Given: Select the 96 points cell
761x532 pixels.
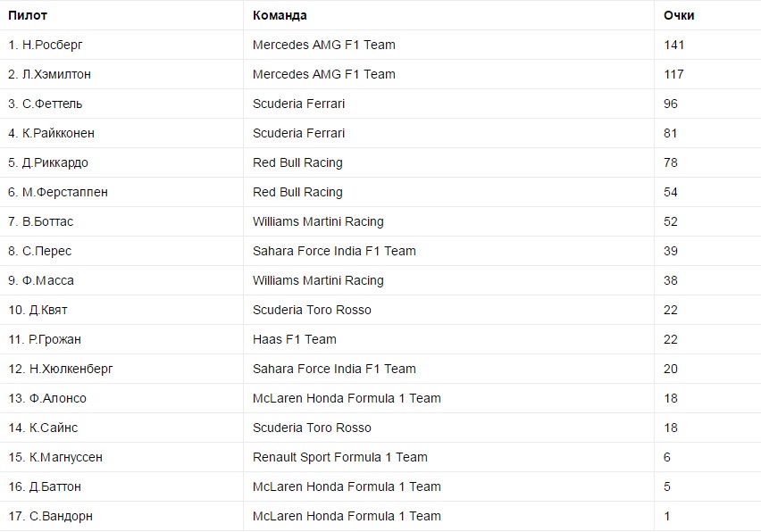Looking at the screenshot, I should [671, 104].
